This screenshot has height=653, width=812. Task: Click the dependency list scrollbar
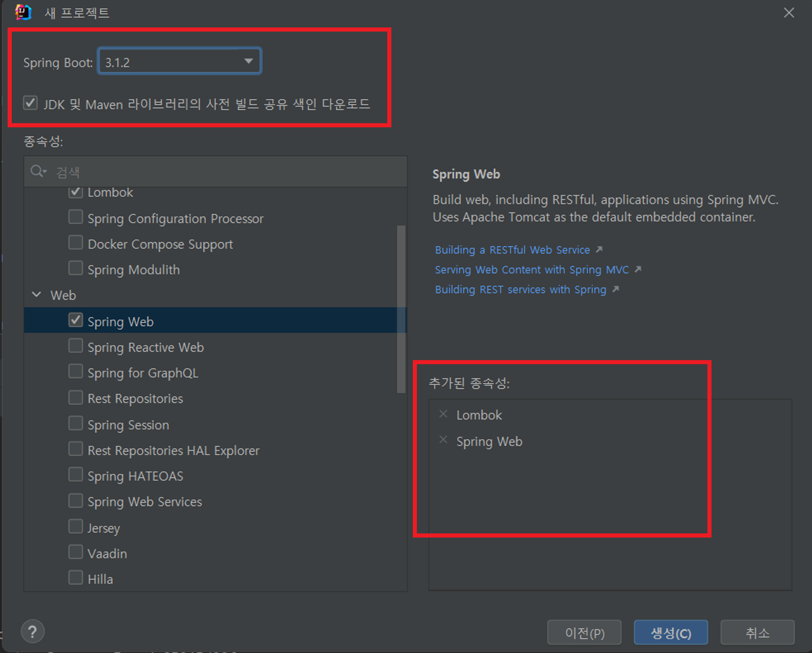(x=401, y=309)
